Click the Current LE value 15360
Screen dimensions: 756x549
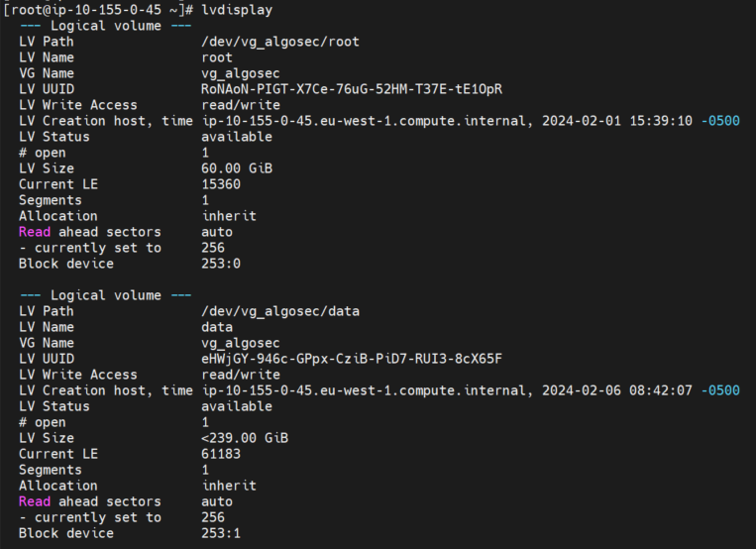point(221,184)
